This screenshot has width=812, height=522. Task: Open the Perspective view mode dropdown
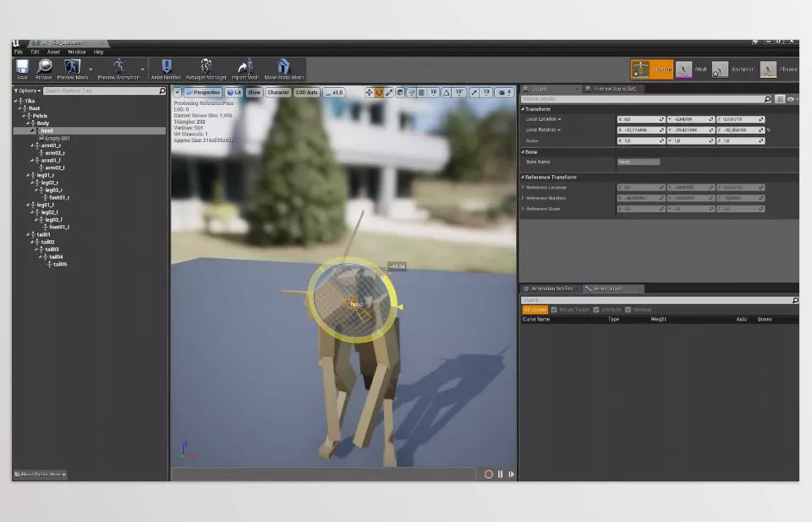click(x=203, y=92)
